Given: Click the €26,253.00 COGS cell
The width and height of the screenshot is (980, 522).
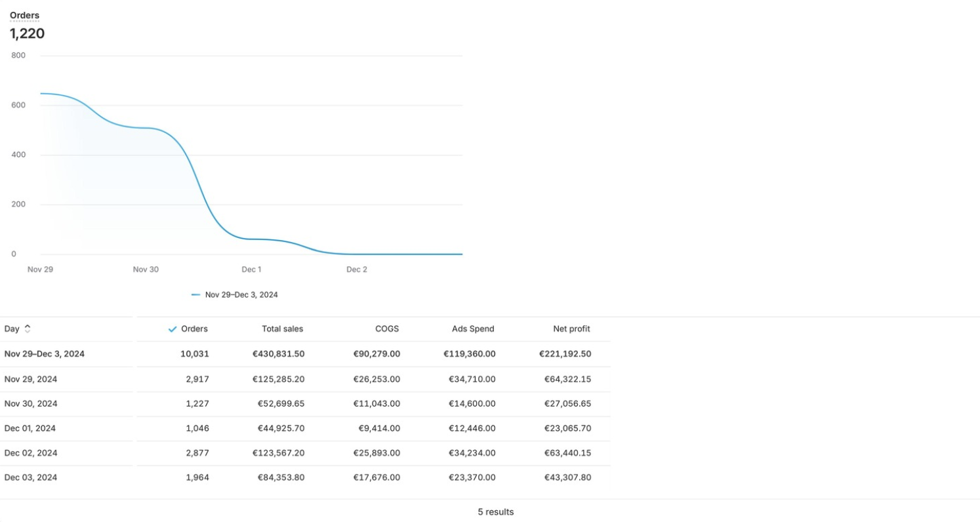Looking at the screenshot, I should click(377, 379).
